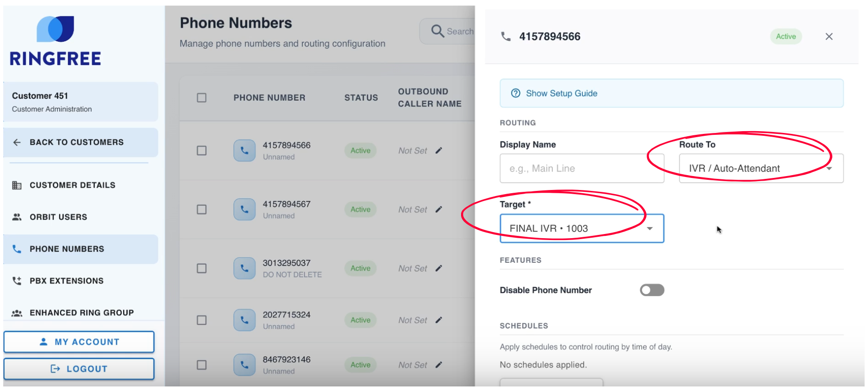Click the search magnifier icon
The width and height of the screenshot is (868, 392).
point(437,31)
